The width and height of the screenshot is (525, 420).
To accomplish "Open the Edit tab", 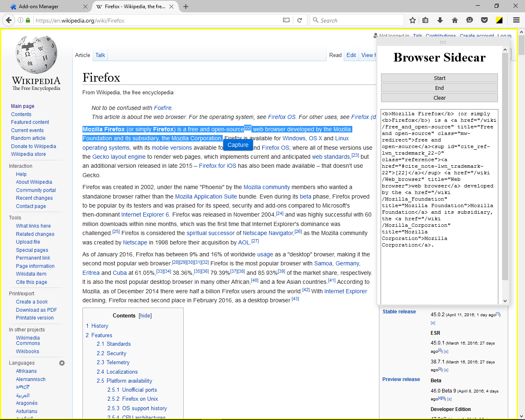I will coord(351,55).
